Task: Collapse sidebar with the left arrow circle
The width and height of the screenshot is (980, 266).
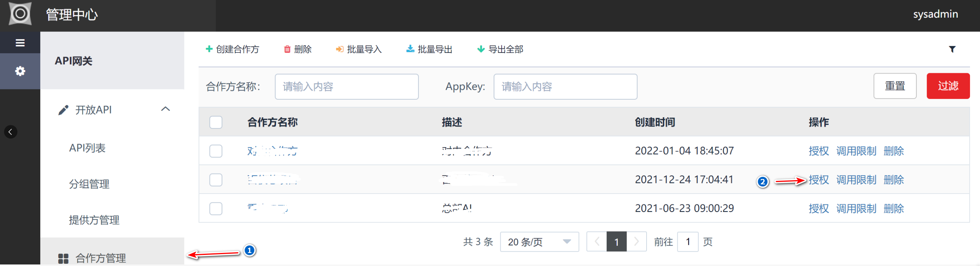Action: point(10,132)
